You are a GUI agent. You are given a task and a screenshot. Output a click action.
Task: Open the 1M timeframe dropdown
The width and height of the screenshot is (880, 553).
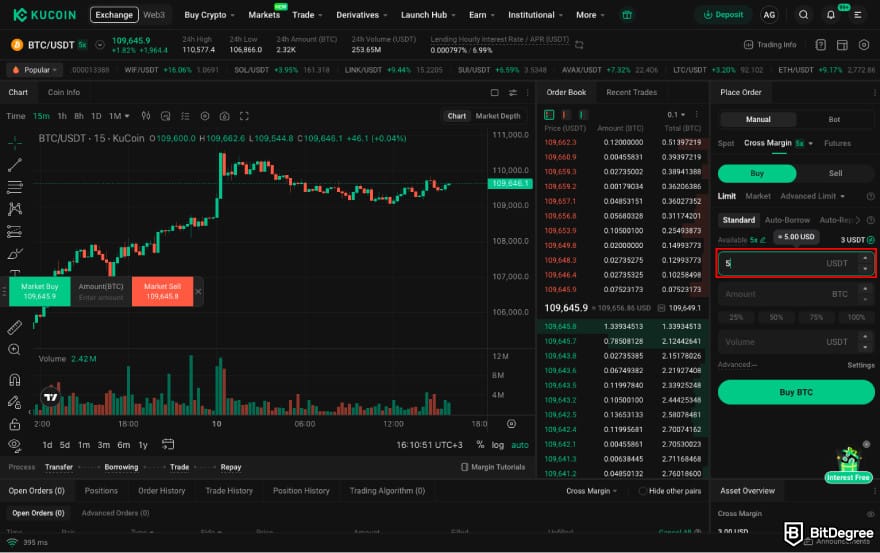pyautogui.click(x=119, y=116)
